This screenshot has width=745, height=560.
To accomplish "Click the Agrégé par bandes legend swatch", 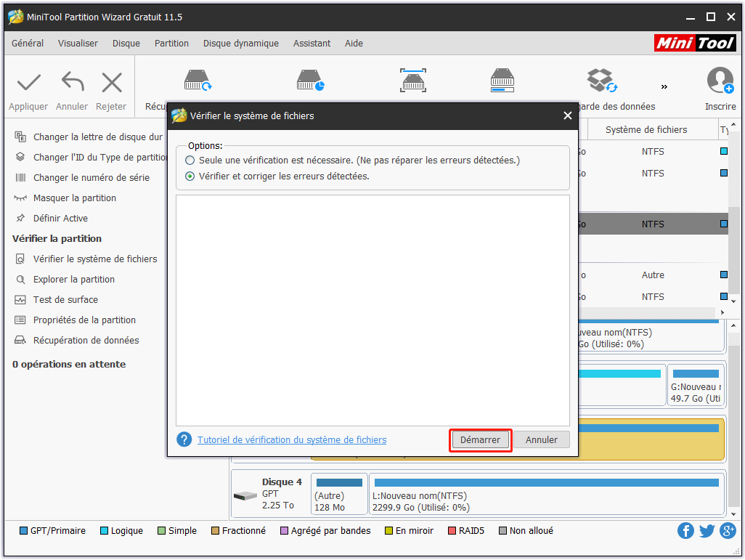I will (x=284, y=530).
